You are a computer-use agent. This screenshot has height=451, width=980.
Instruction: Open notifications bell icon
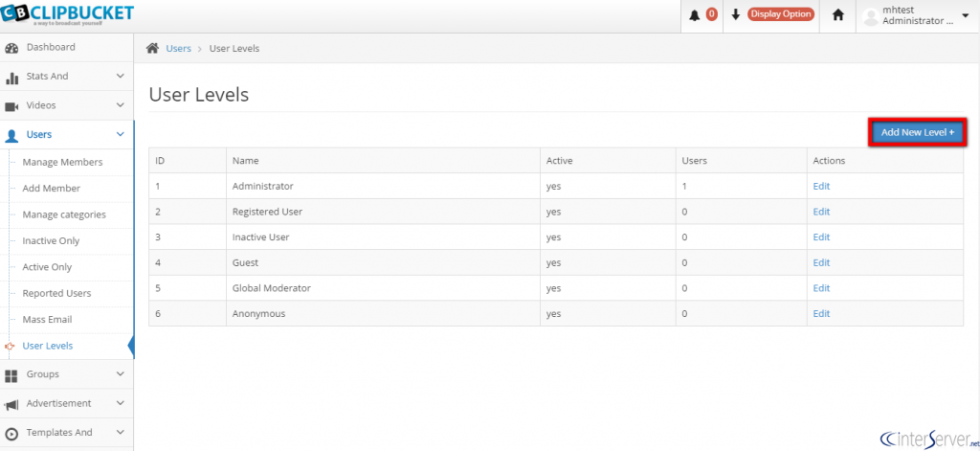[x=695, y=15]
